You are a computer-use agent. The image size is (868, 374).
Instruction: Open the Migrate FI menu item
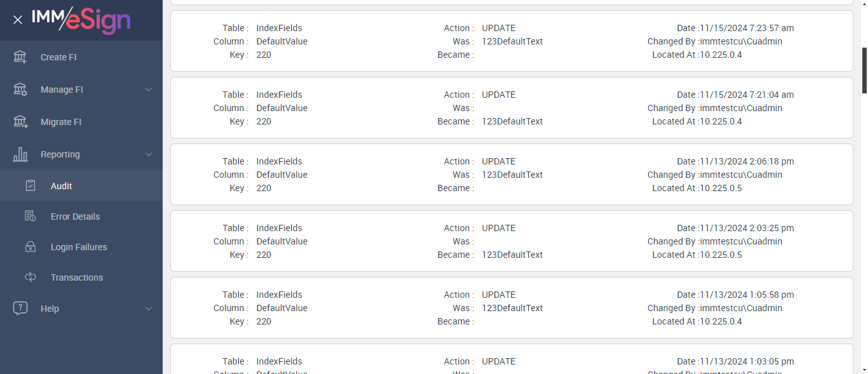click(61, 122)
